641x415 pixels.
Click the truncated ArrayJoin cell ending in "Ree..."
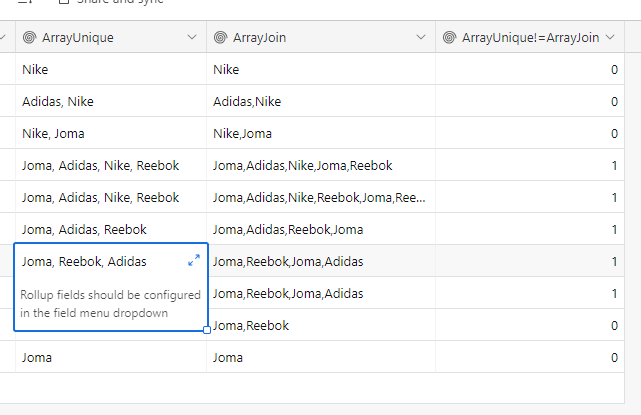321,197
